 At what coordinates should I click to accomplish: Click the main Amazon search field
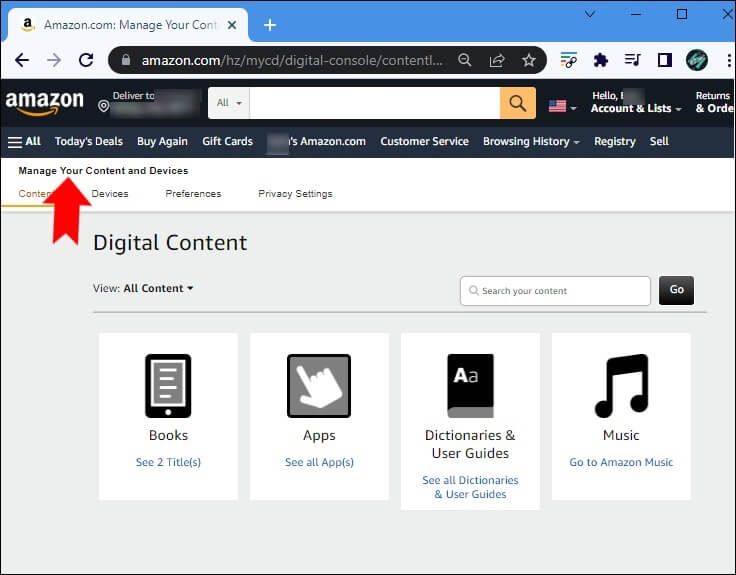pyautogui.click(x=375, y=103)
